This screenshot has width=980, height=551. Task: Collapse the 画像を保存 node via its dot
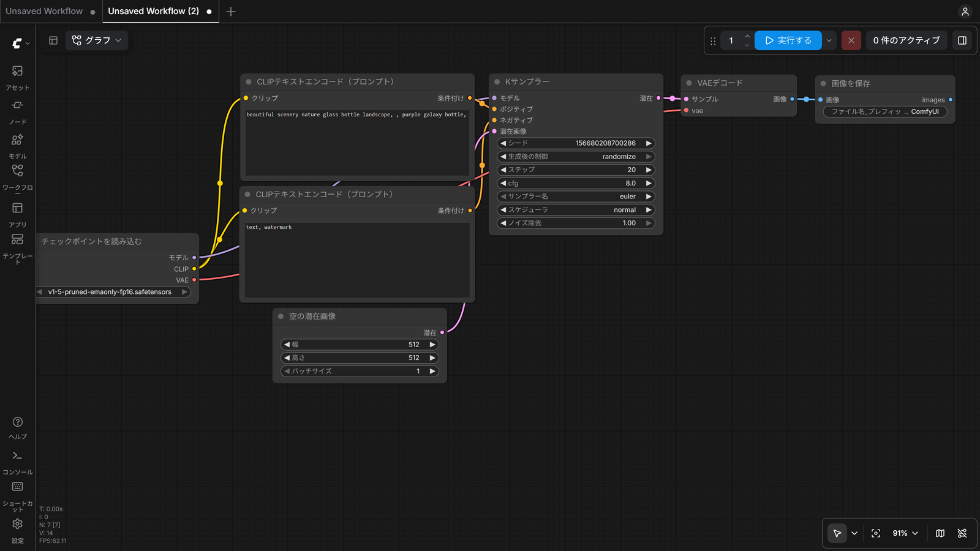pos(823,83)
